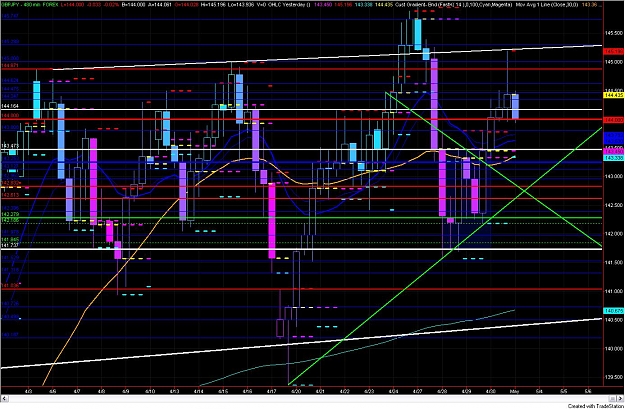Click the 4/23 date on time axis

pyautogui.click(x=369, y=391)
